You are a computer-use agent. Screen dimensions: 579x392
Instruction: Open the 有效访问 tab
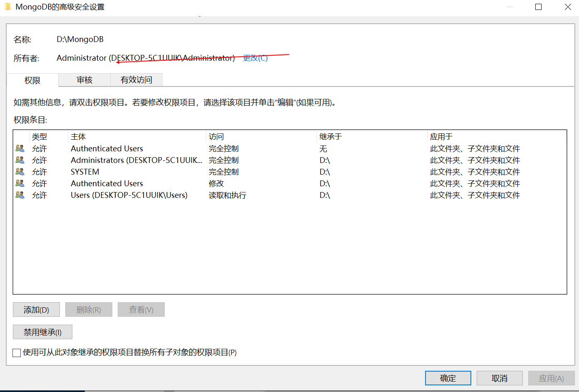(x=136, y=80)
